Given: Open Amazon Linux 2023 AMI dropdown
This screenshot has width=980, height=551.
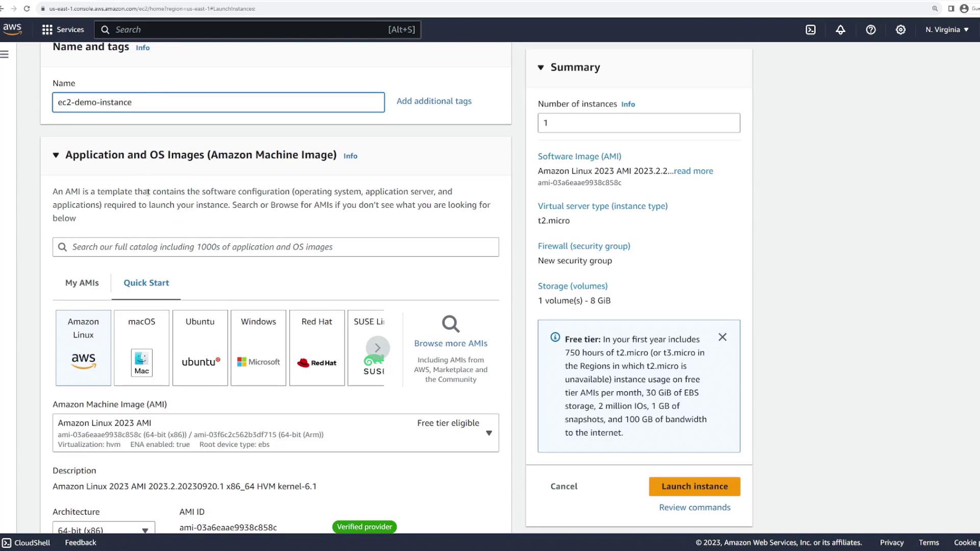Looking at the screenshot, I should point(488,433).
